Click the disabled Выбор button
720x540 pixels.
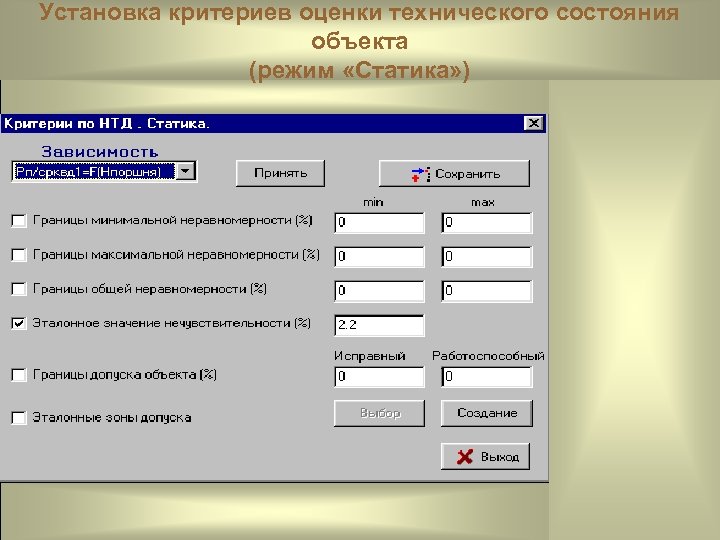pyautogui.click(x=379, y=413)
